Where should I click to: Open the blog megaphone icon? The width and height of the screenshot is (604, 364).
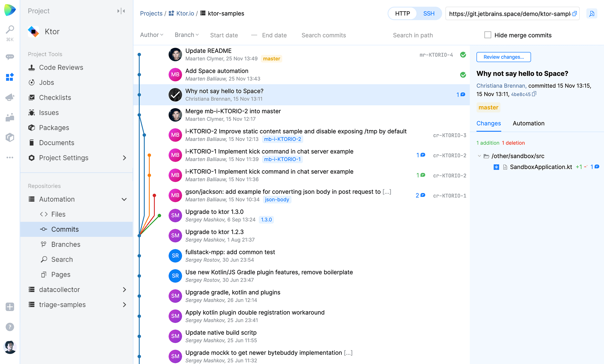(10, 97)
